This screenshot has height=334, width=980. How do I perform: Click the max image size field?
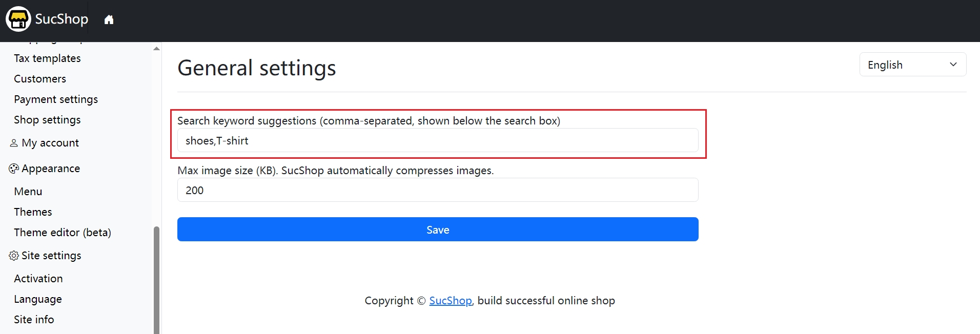438,190
